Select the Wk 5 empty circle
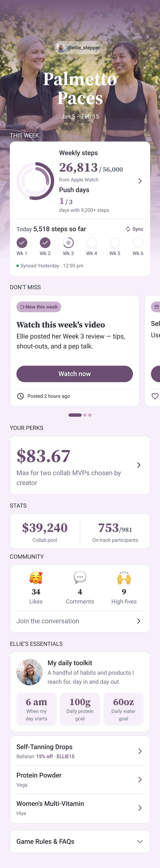 pyautogui.click(x=115, y=243)
